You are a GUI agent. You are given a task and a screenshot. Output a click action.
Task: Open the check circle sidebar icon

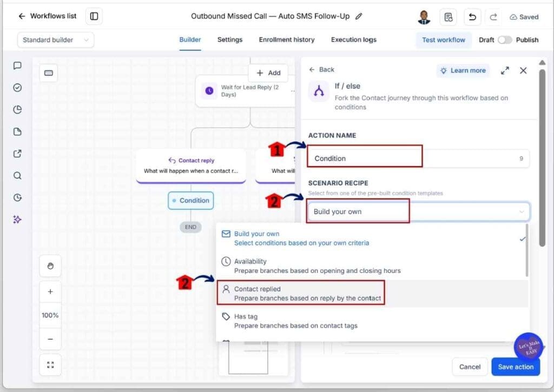point(17,88)
